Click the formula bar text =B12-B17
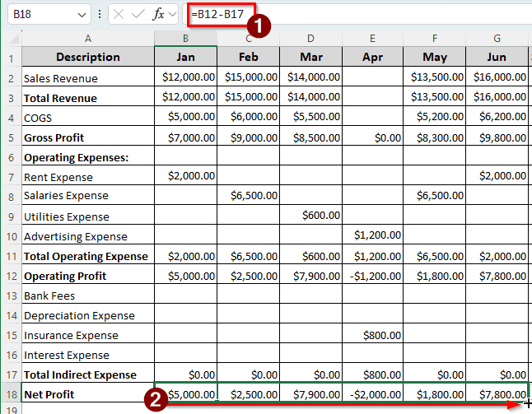This screenshot has height=414, width=532. [217, 14]
